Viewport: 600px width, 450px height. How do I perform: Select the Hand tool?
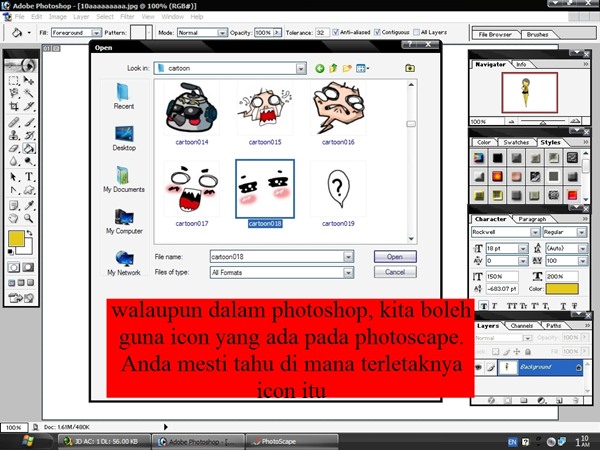click(x=14, y=218)
